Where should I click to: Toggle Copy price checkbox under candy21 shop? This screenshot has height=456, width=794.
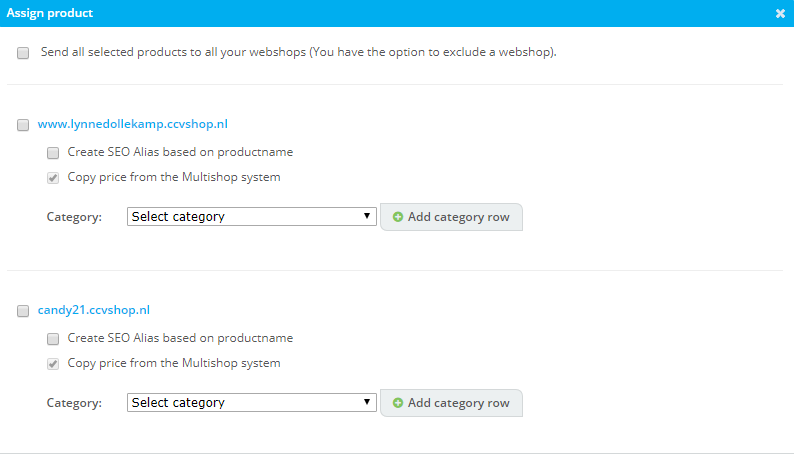point(53,364)
